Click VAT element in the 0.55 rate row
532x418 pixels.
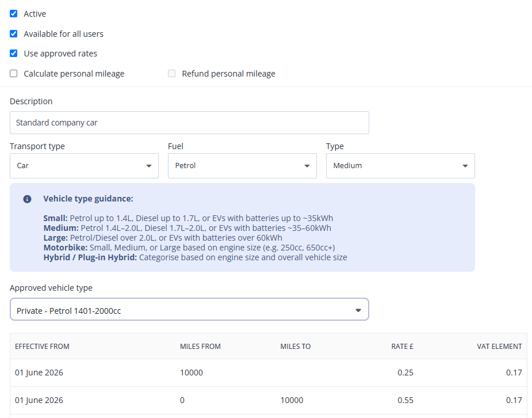tap(514, 400)
